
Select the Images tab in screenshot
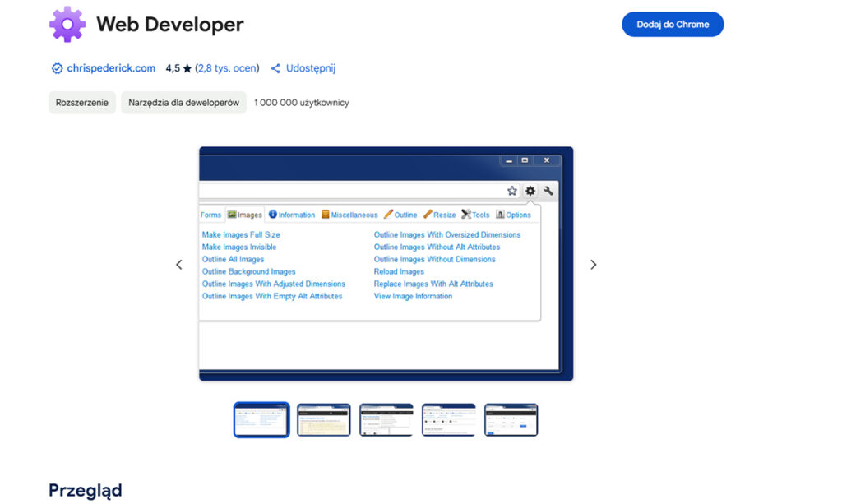click(245, 215)
